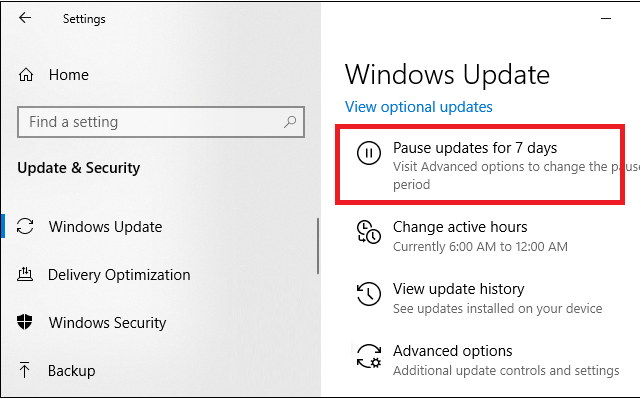Select Pause updates for 7 days
The height and width of the screenshot is (399, 641).
[475, 148]
